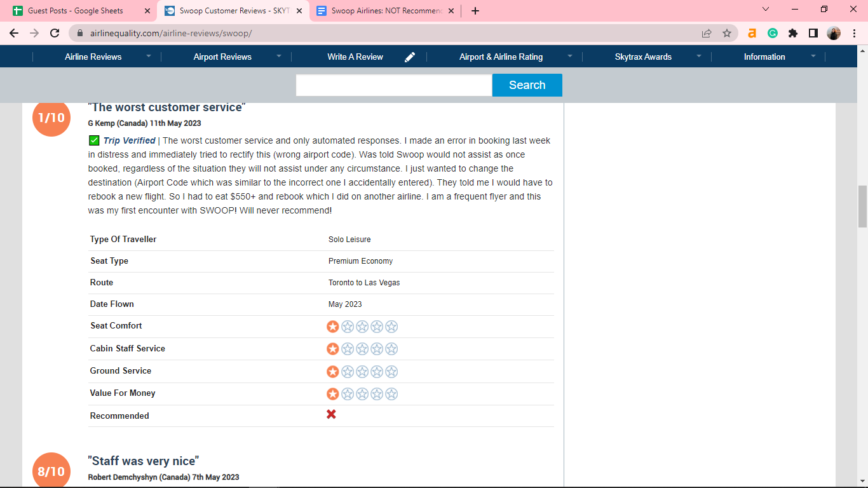Click the red Recommended cross icon

[331, 414]
